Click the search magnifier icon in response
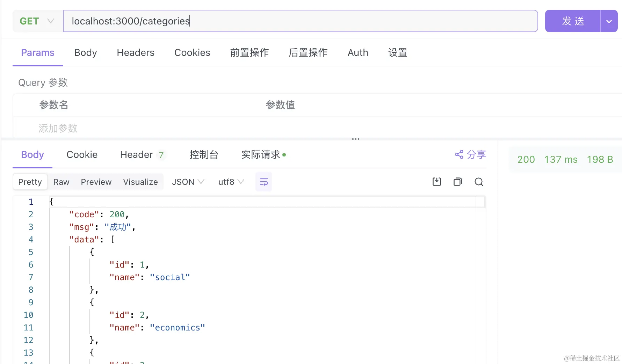Viewport: 622px width, 364px height. (479, 182)
